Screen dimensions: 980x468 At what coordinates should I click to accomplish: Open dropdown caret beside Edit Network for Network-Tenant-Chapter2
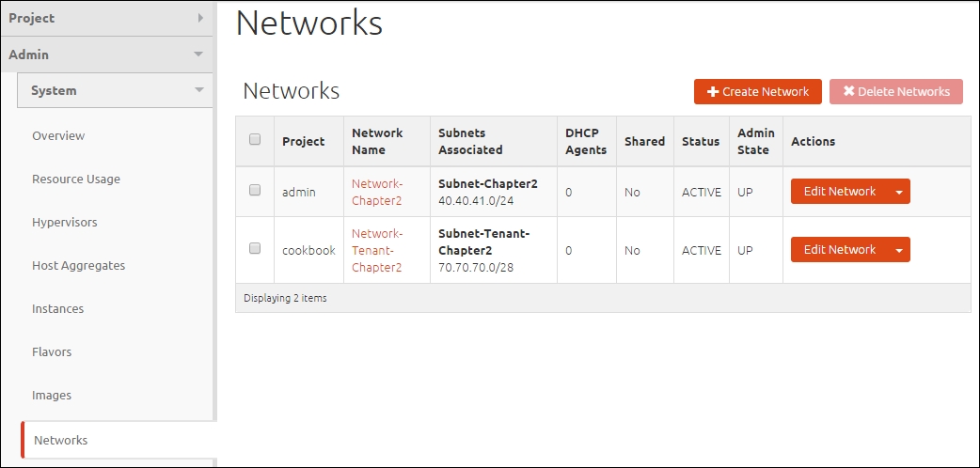[899, 250]
